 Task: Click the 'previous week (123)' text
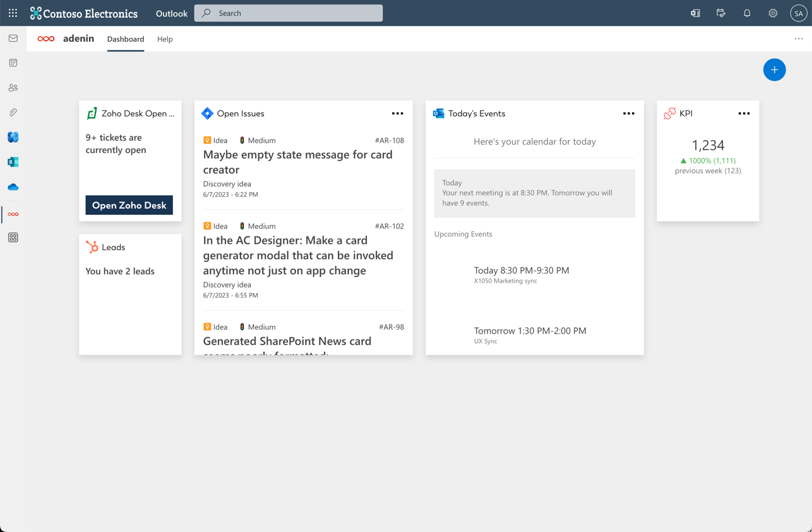point(708,171)
